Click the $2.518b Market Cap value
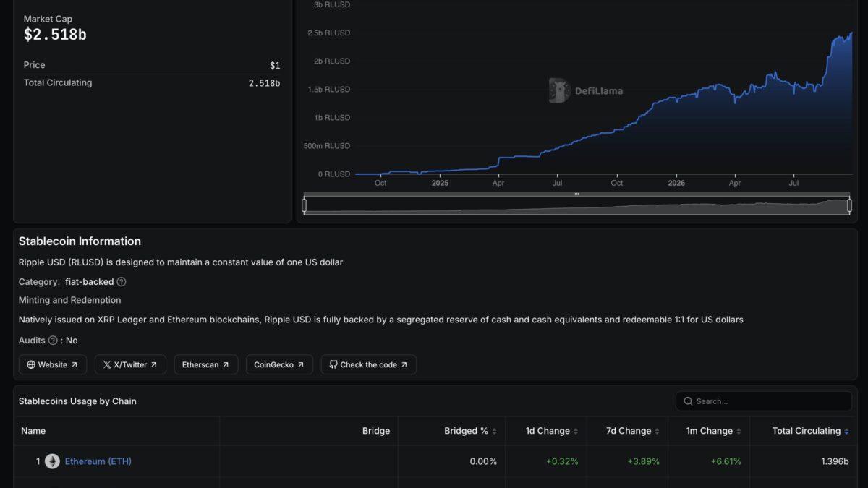The image size is (868, 488). [x=55, y=35]
